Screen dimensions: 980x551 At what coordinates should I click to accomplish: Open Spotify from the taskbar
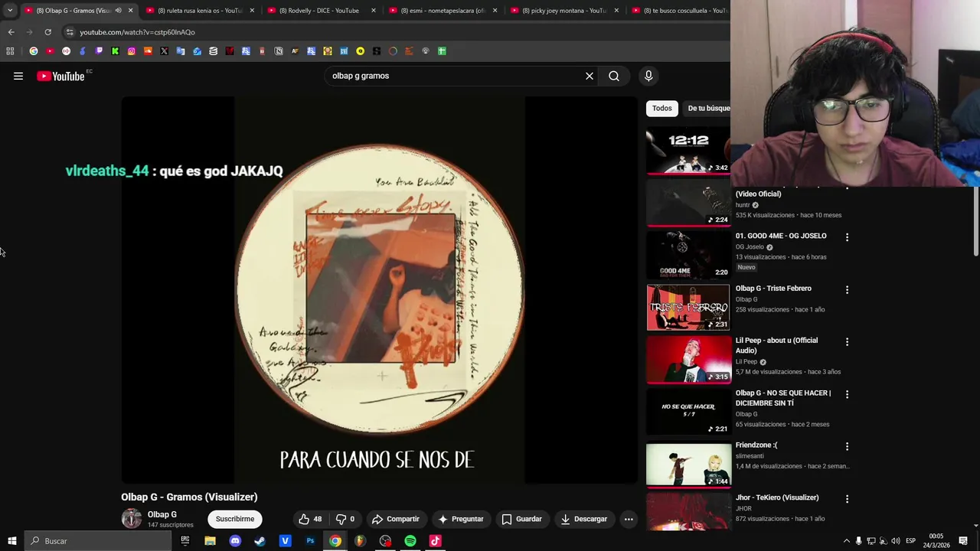[410, 541]
